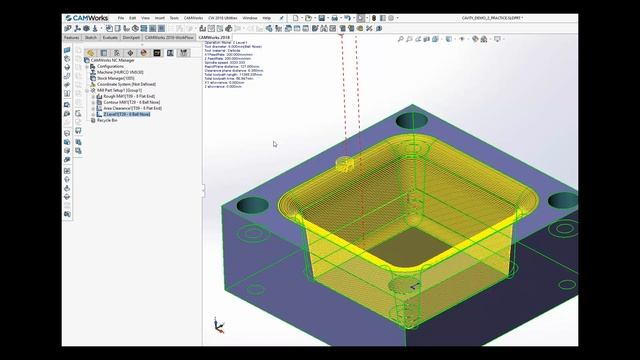The width and height of the screenshot is (640, 360).
Task: Open the Edit menu
Action: click(x=133, y=18)
